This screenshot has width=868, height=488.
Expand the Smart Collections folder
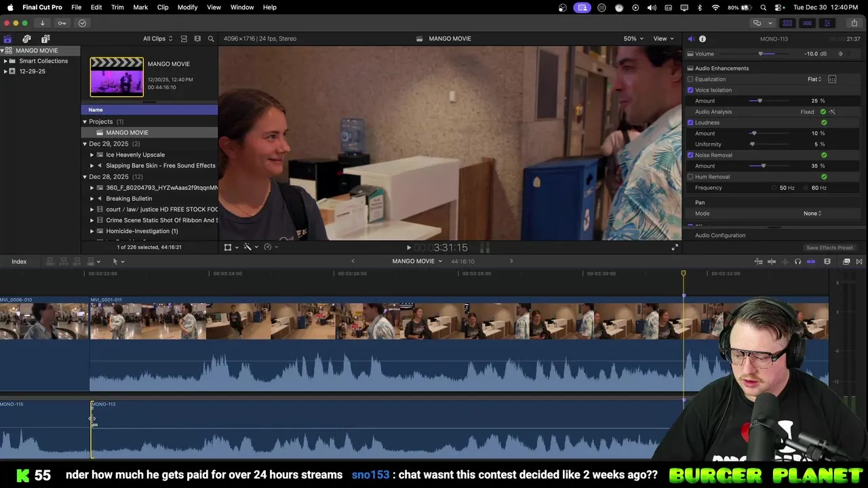[5, 61]
